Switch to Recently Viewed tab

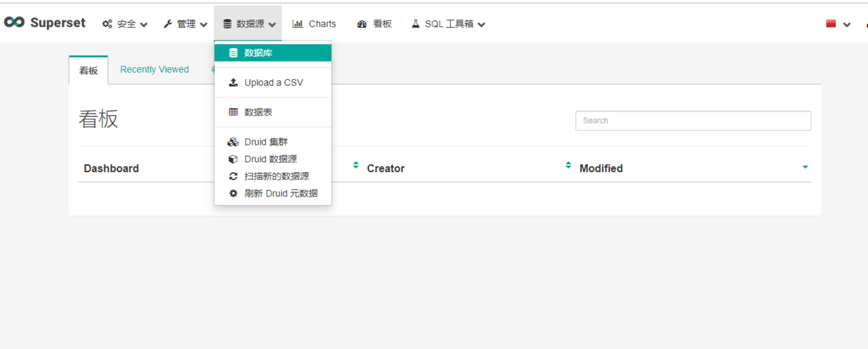click(x=155, y=69)
